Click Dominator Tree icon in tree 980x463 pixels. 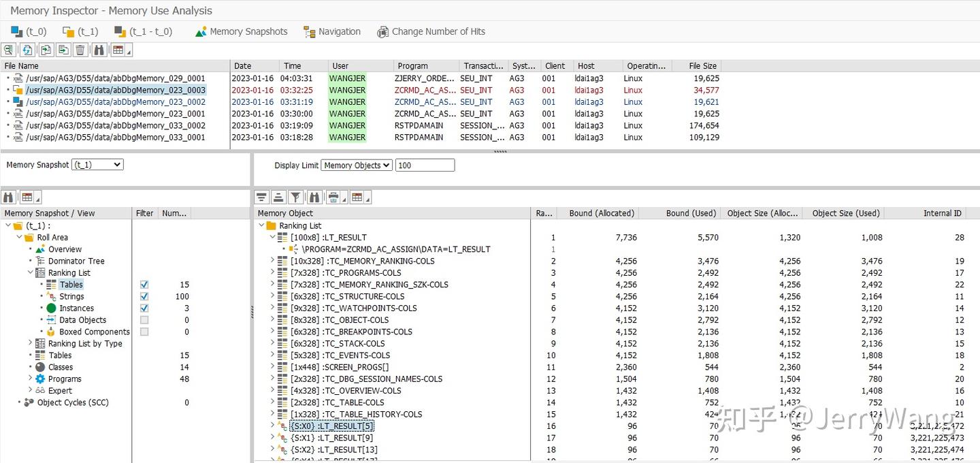[x=41, y=261]
